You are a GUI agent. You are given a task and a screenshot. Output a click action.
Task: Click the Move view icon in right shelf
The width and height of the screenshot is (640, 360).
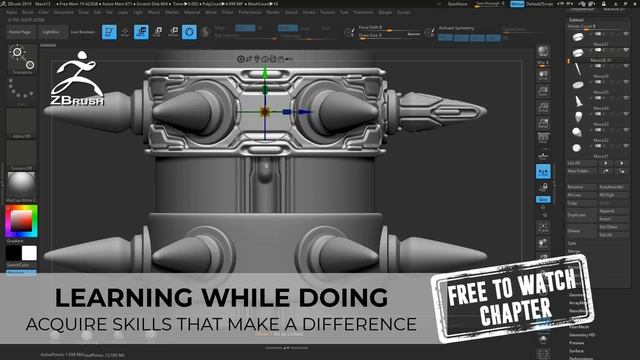tap(543, 244)
